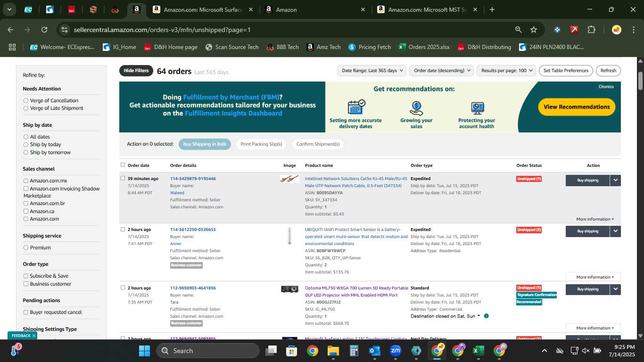644x362 pixels.
Task: Click the volume muted tray icon
Action: tap(586, 351)
